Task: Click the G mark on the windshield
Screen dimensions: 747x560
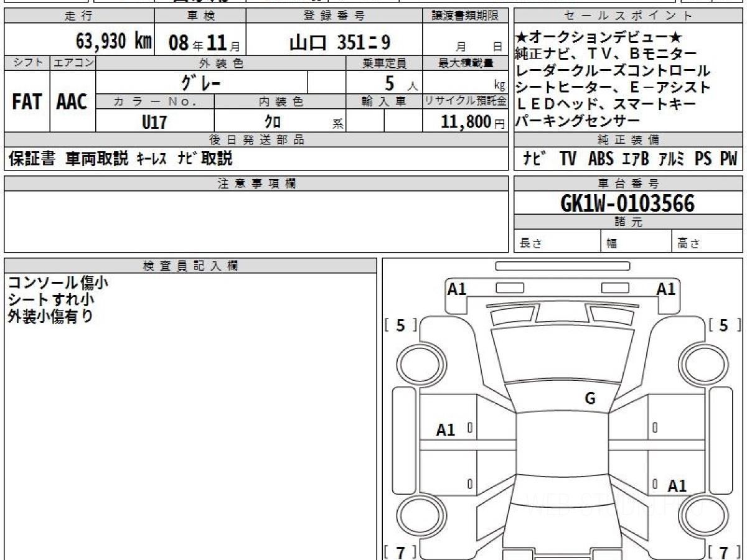Action: click(590, 399)
